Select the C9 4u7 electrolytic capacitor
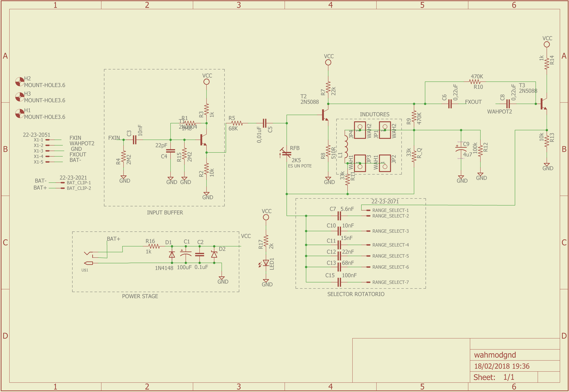Viewport: 569px width, 392px height. pos(461,149)
